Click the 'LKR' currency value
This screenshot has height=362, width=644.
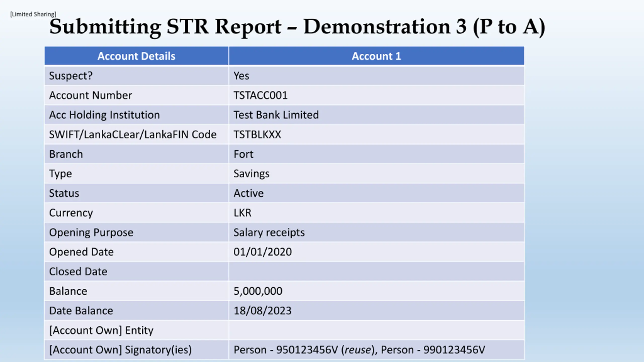click(242, 213)
